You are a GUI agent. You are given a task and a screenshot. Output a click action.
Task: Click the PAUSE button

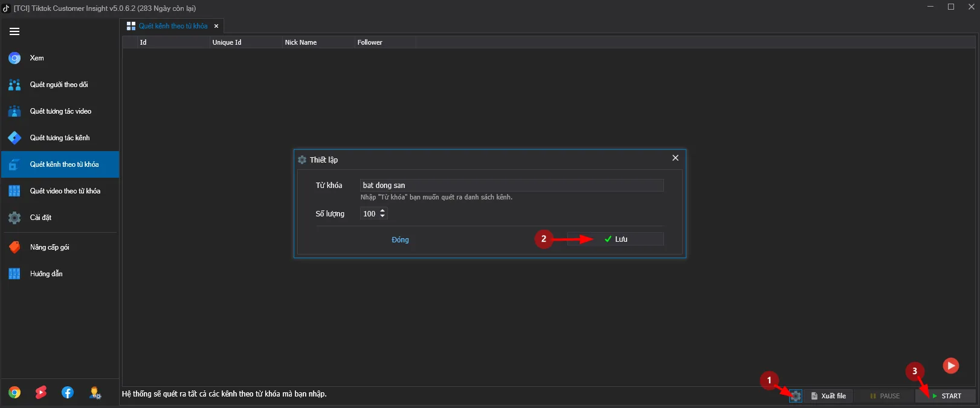(x=885, y=396)
